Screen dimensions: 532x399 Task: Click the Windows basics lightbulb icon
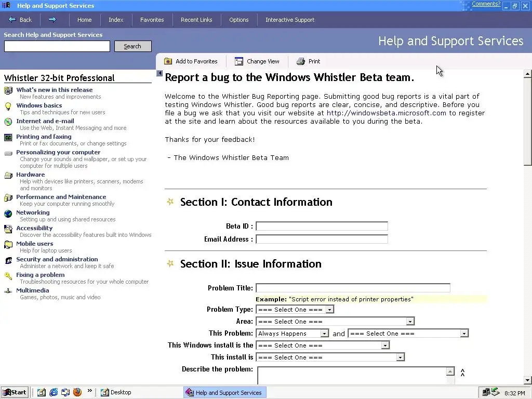pyautogui.click(x=8, y=106)
